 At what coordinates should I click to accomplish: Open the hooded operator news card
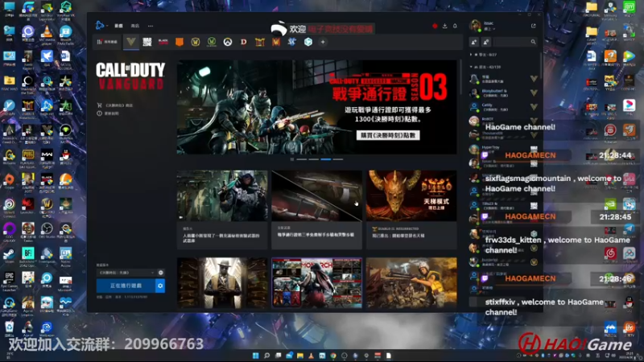(x=222, y=210)
